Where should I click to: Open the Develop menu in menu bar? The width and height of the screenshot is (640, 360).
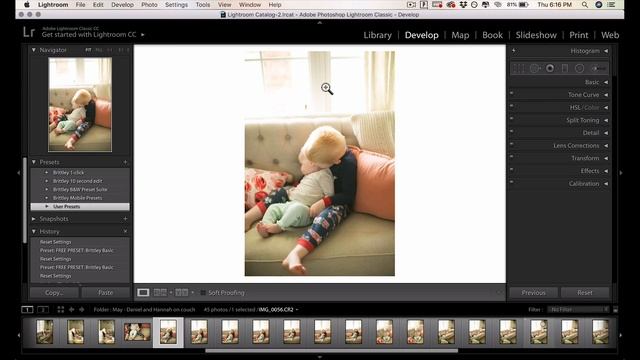point(122,5)
